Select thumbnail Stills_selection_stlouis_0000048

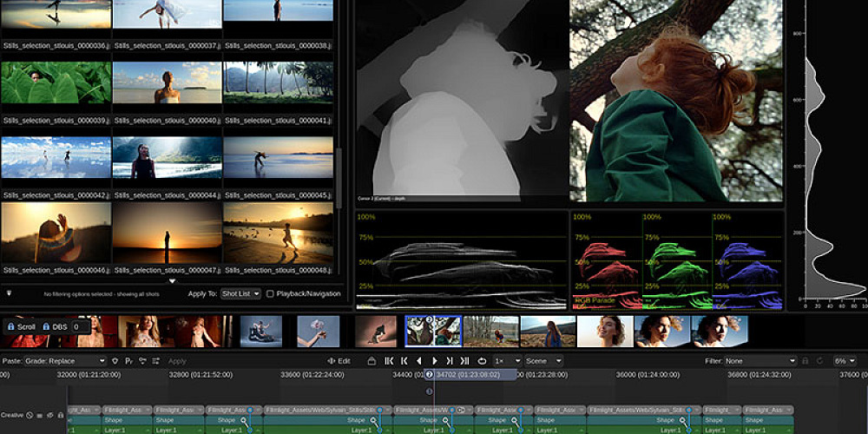279,233
